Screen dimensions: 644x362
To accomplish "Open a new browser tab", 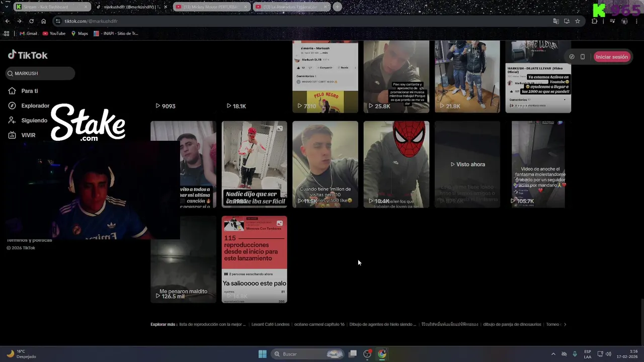I will 337,7.
